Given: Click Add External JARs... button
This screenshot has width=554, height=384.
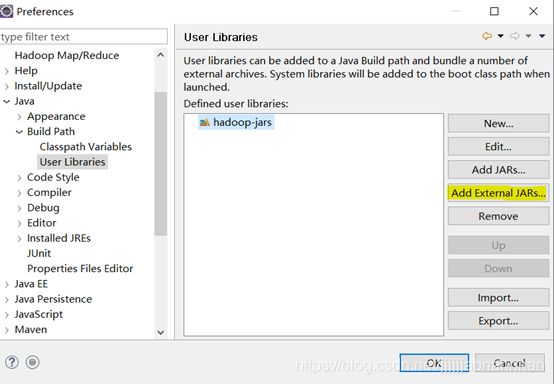Looking at the screenshot, I should tap(499, 193).
